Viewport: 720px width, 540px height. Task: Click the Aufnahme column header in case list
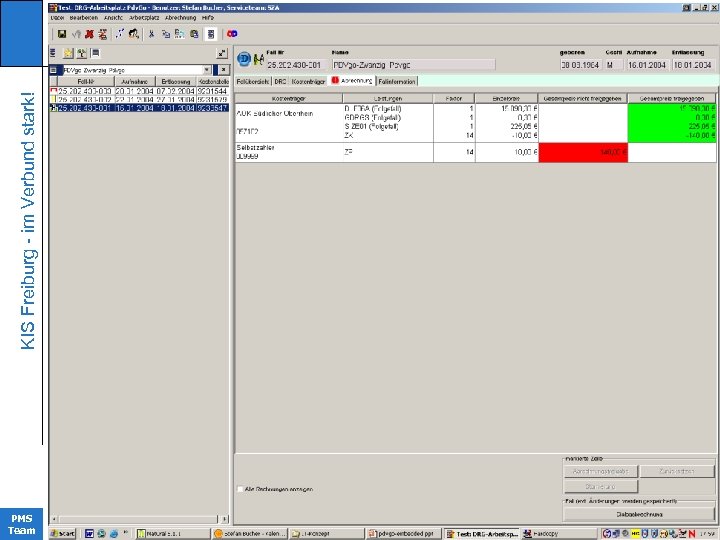point(135,81)
